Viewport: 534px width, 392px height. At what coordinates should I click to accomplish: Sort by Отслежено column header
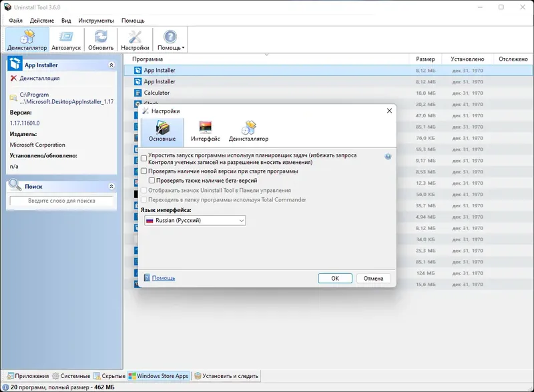[513, 59]
